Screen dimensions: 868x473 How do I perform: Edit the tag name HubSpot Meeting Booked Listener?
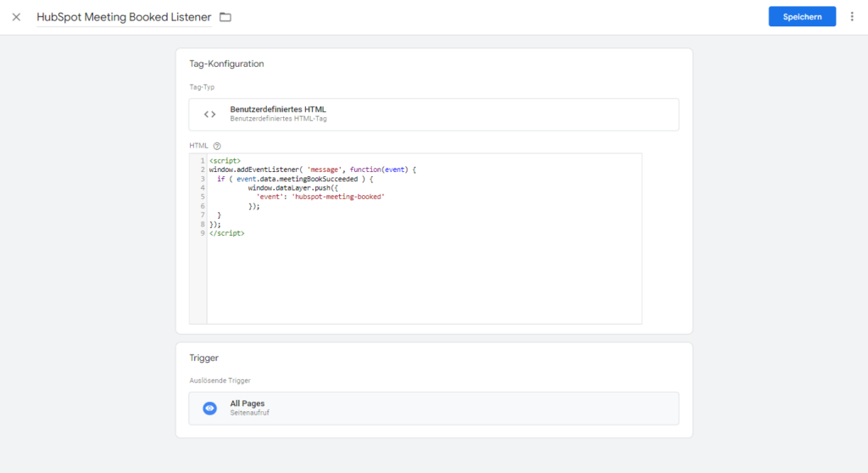(124, 17)
